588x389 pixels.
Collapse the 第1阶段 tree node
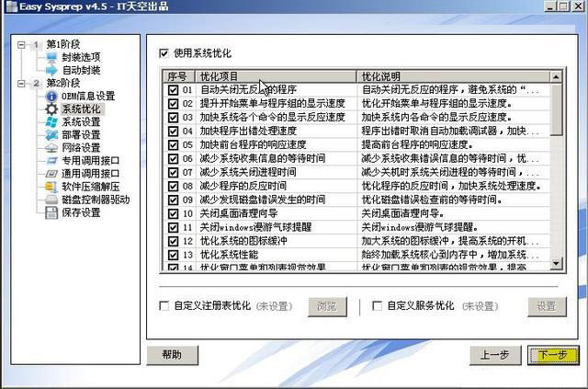[21, 45]
